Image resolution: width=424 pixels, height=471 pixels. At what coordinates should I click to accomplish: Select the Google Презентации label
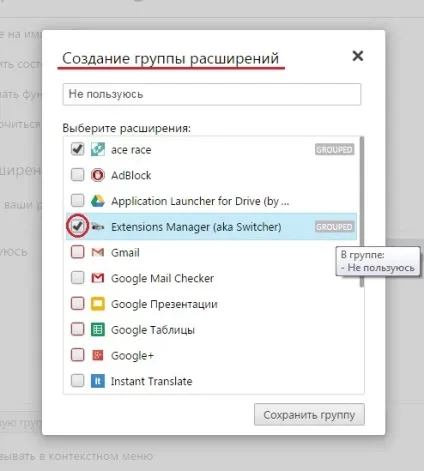click(164, 304)
